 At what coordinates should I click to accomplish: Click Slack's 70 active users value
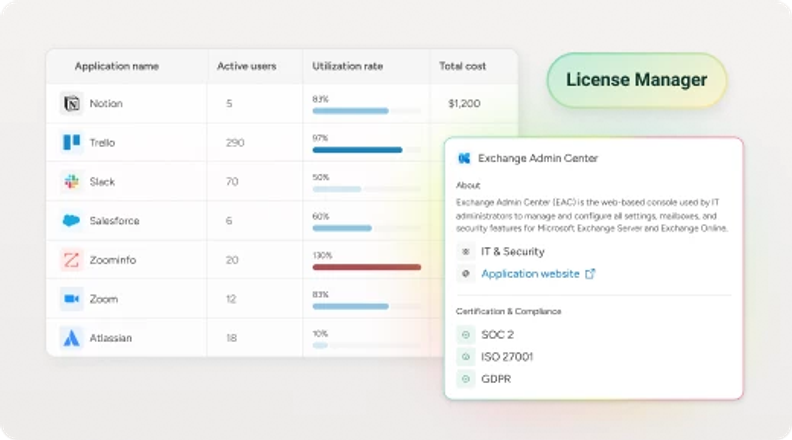232,182
